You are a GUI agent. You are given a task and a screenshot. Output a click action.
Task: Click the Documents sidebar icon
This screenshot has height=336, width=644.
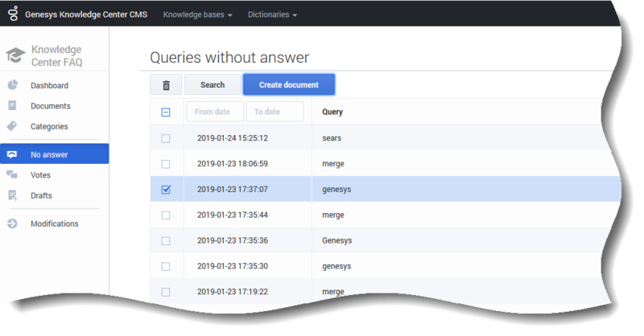[x=13, y=106]
